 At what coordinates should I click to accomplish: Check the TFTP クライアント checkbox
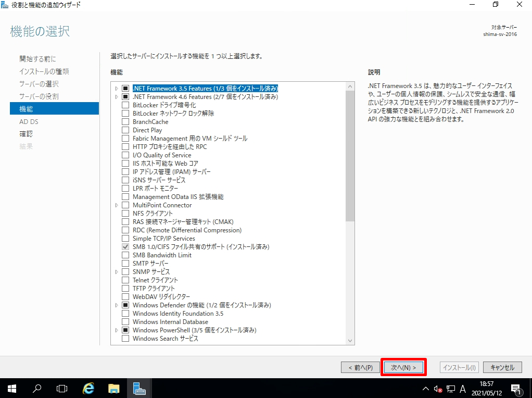tap(125, 288)
